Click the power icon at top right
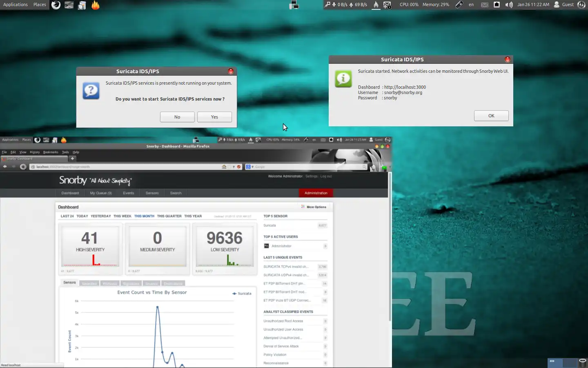 coord(582,5)
